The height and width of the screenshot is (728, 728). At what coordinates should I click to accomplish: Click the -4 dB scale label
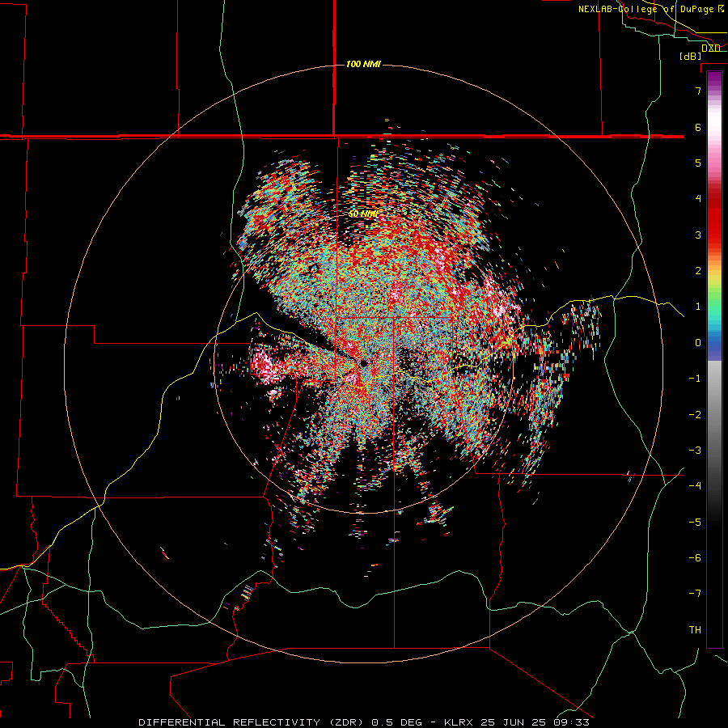click(x=695, y=486)
